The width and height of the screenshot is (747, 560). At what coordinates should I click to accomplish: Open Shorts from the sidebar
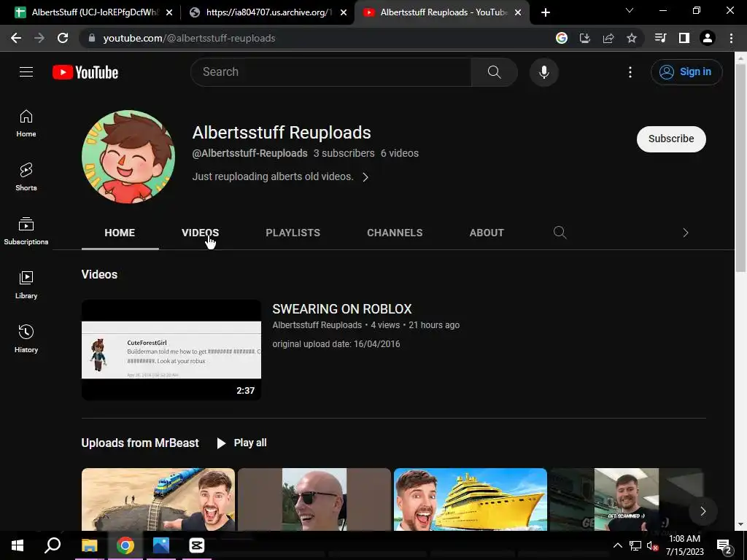26,177
